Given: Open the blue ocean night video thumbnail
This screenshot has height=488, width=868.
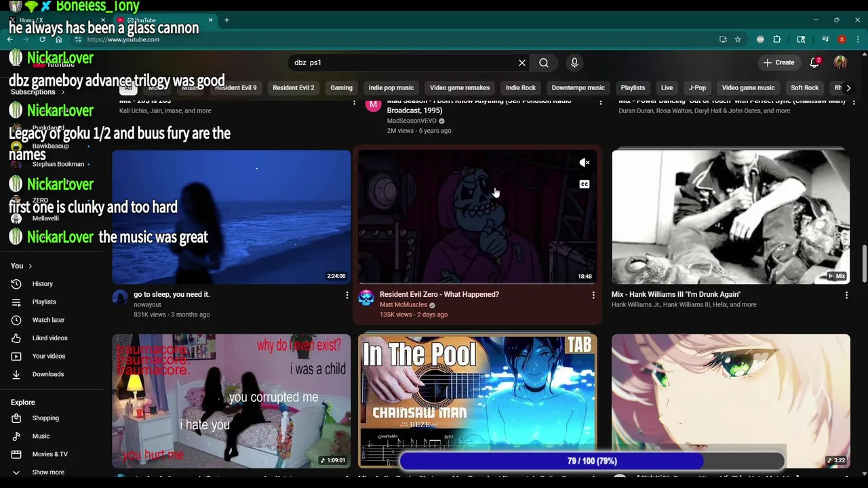Looking at the screenshot, I should coord(231,217).
